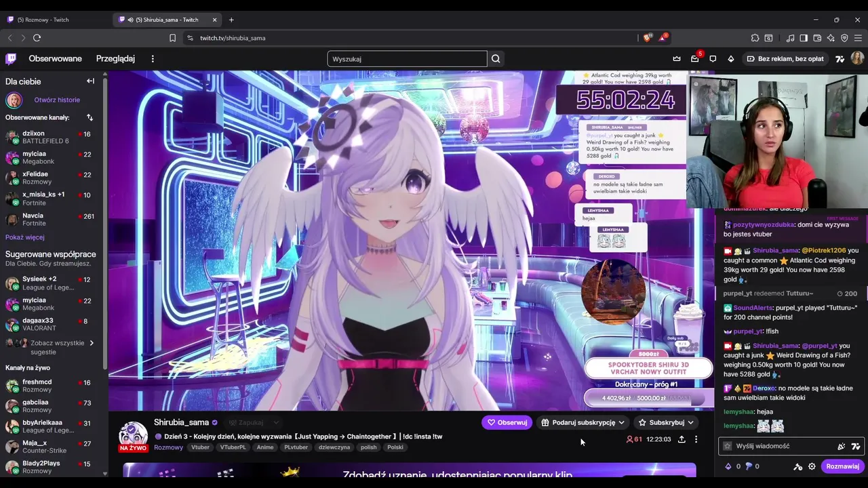Click Shirubia_sama channel name heading
Image resolution: width=868 pixels, height=488 pixels.
point(181,422)
